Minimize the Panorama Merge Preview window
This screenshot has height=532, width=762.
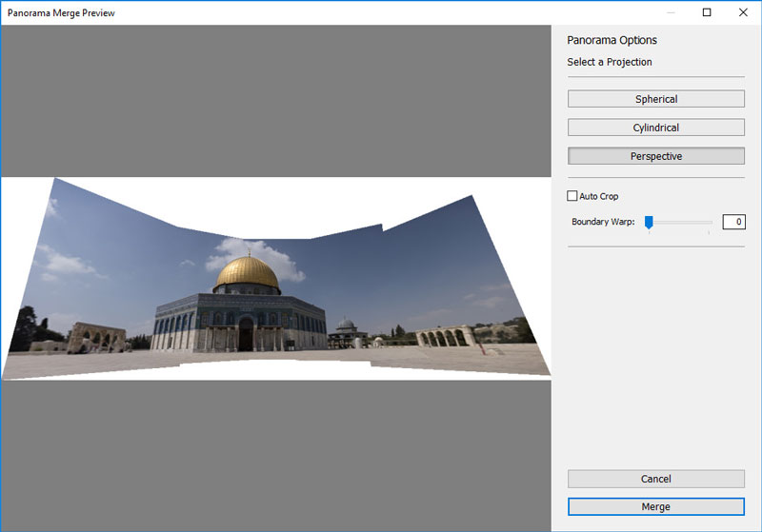click(x=672, y=12)
